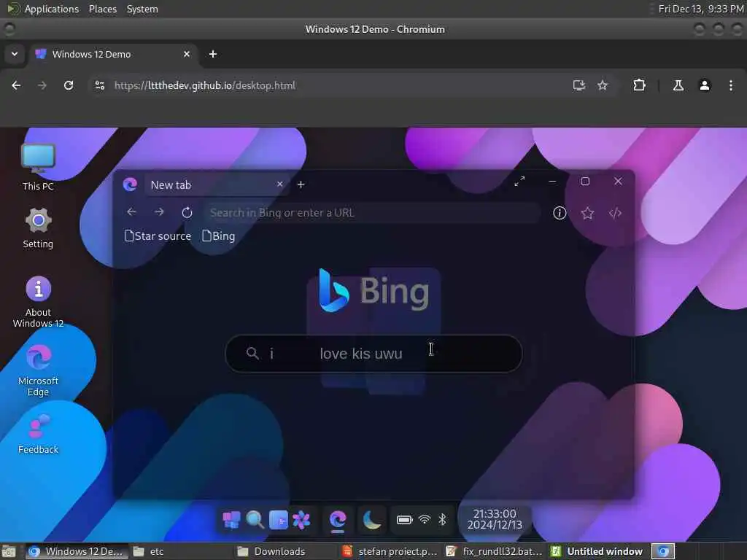The width and height of the screenshot is (747, 560).
Task: Close the Windows 12 Demo Chromium tab
Action: (187, 54)
